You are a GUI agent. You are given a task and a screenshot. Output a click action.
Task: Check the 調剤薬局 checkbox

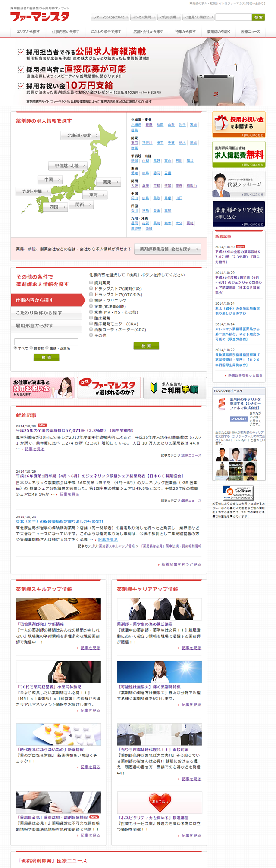(x=91, y=283)
